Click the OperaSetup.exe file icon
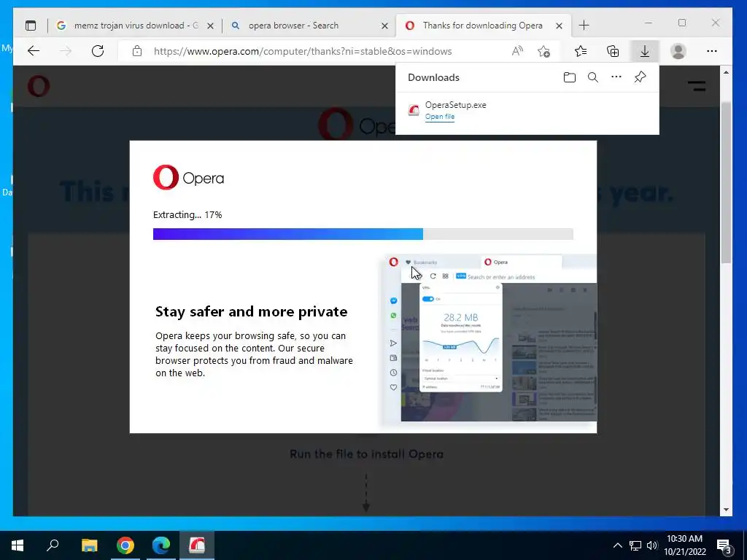Viewport: 747px width, 560px height. pos(414,111)
